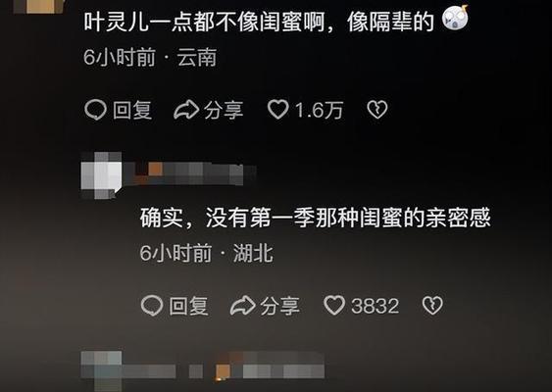Screen dimensions: 552x392
Task: Select comment text about 叶灵儿不像闺蜜
Action: pyautogui.click(x=259, y=23)
